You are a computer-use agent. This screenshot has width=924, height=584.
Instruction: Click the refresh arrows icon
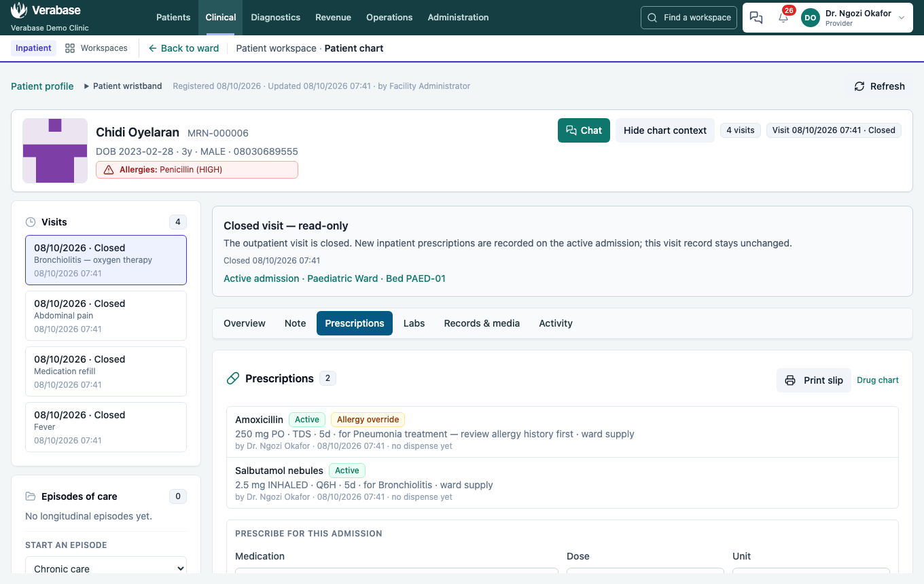click(859, 86)
